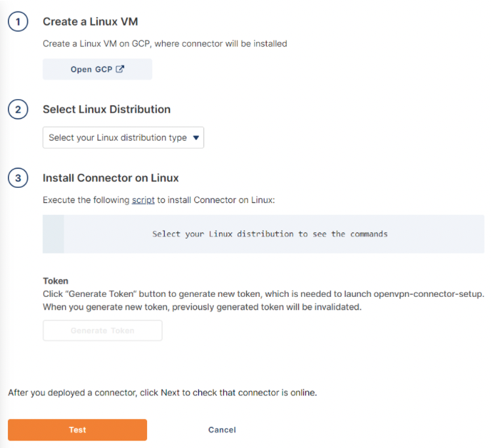The image size is (491, 448).
Task: Click the dropdown's black triangle arrow
Action: [x=196, y=138]
